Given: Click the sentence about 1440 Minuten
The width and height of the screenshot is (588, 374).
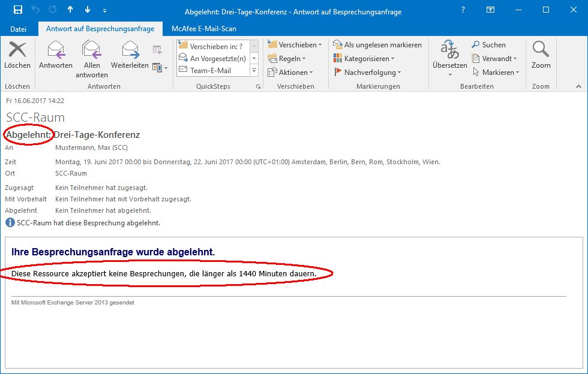Looking at the screenshot, I should click(x=164, y=274).
